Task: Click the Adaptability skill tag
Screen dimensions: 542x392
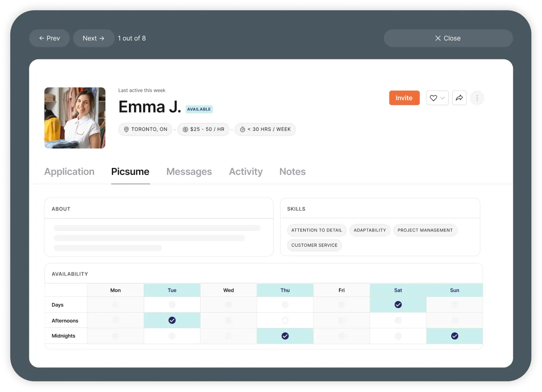Action: coord(370,231)
